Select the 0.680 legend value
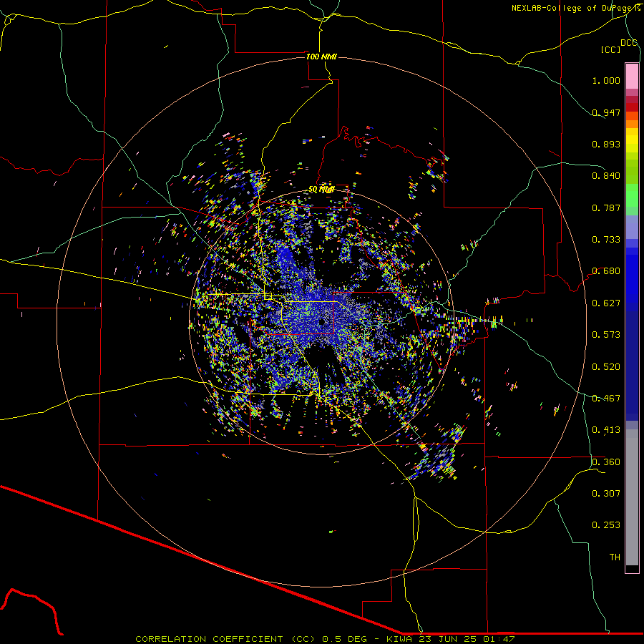The image size is (644, 644). point(606,271)
